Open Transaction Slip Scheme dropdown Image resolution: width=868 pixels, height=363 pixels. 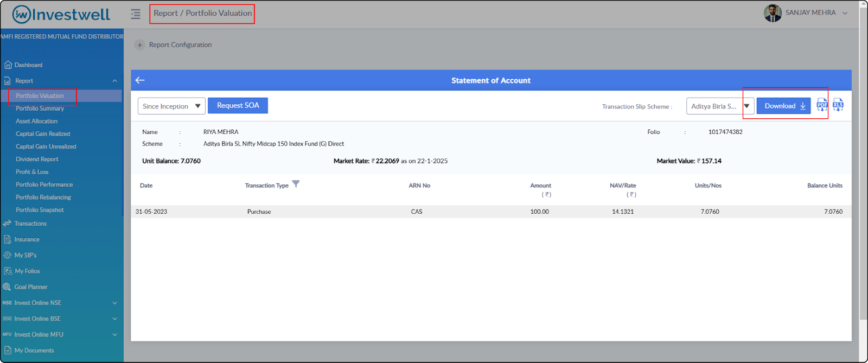[x=720, y=106]
